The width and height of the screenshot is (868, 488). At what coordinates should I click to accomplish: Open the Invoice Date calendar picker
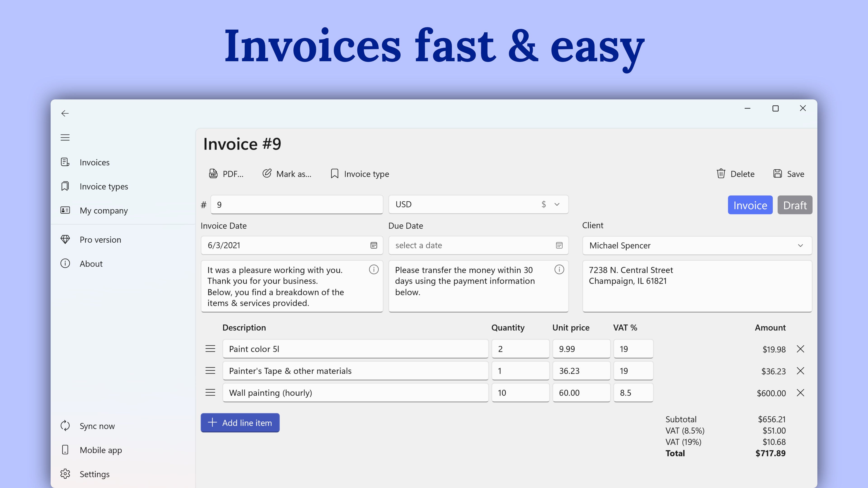[374, 245]
